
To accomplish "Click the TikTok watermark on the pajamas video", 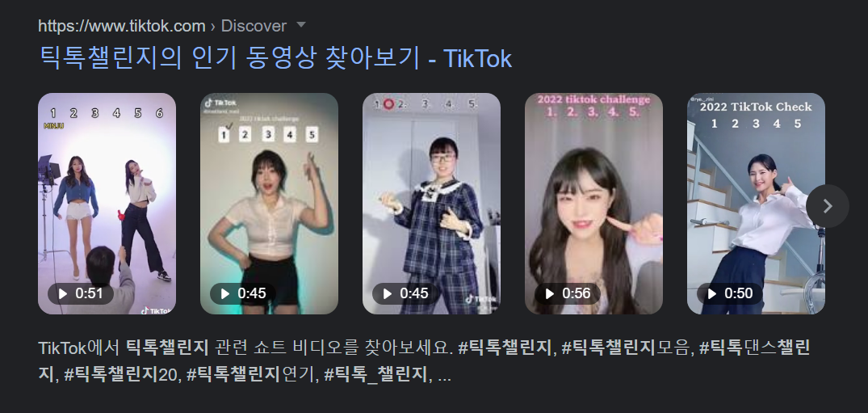I will coord(480,299).
